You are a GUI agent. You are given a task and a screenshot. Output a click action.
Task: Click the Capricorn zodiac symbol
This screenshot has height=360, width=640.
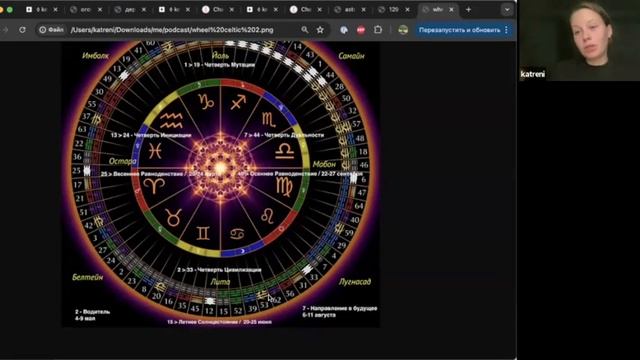tap(206, 102)
